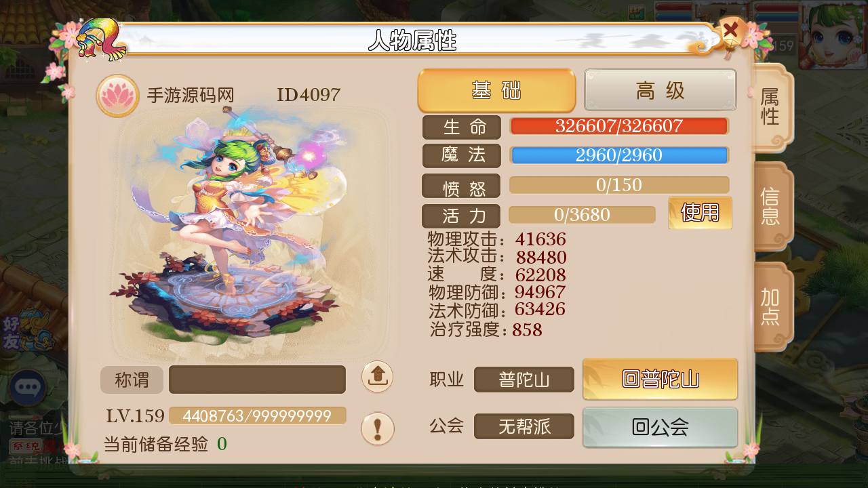The image size is (868, 488).
Task: Click the upload arrow icon beside title field
Action: pyautogui.click(x=377, y=377)
